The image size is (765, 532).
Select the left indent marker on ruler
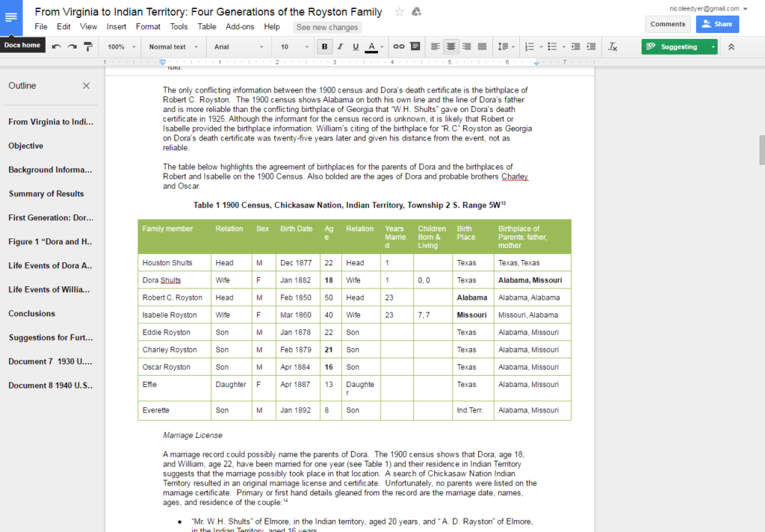[x=162, y=63]
